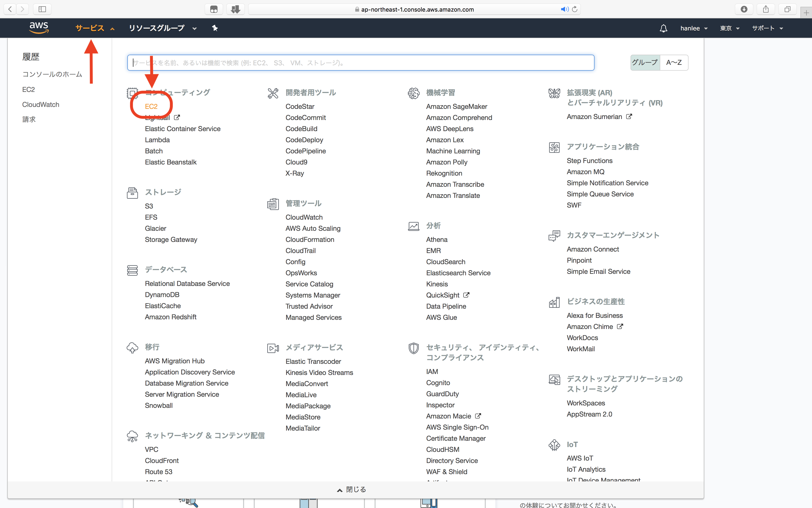Click the IoT category icon
The width and height of the screenshot is (812, 508).
[554, 445]
